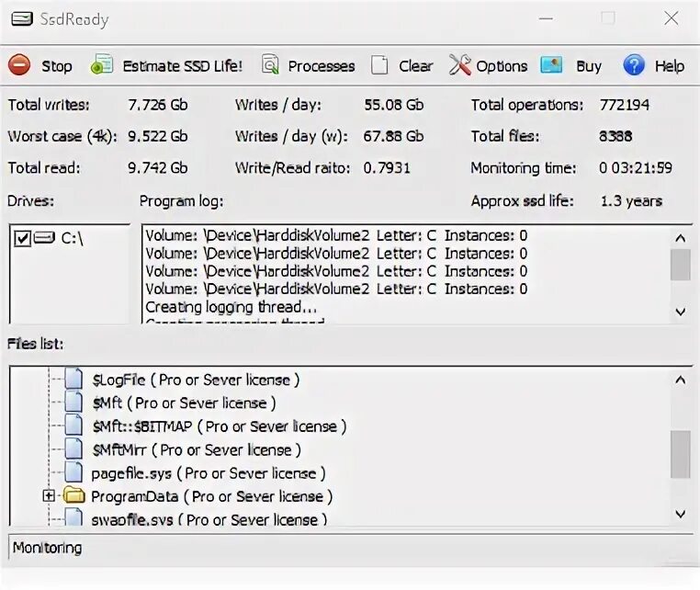Click the ProgramData folder icon
Image resolution: width=700 pixels, height=590 pixels.
74,495
